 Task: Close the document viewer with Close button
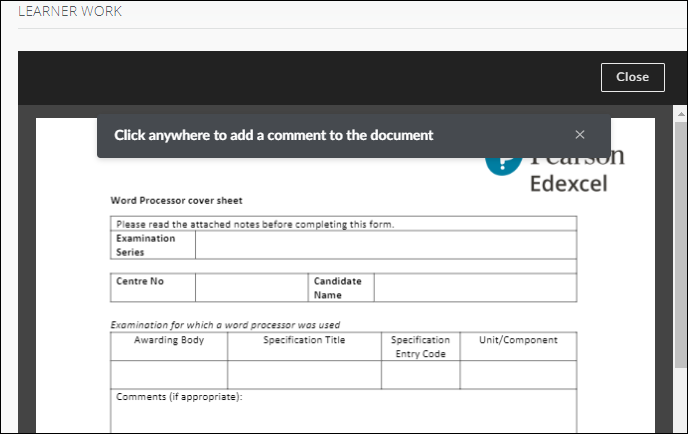pos(632,77)
